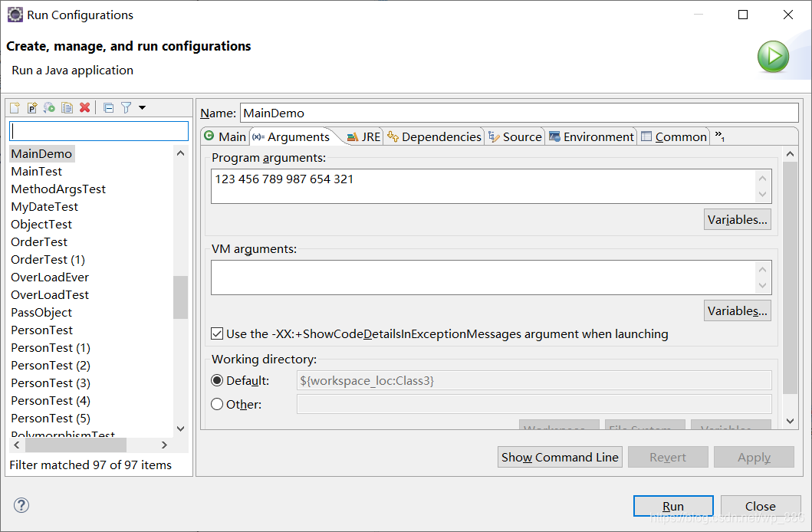Click inside the Program arguments text area
The image size is (812, 532).
[484, 186]
